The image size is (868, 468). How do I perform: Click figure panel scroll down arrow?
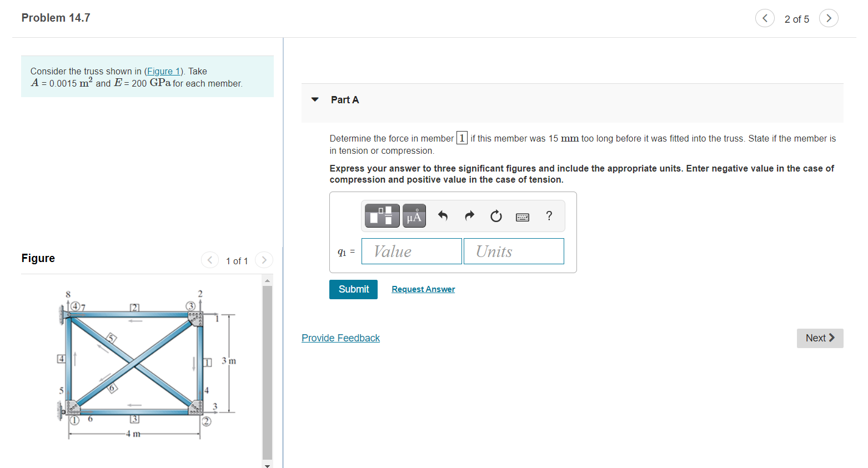pyautogui.click(x=267, y=465)
